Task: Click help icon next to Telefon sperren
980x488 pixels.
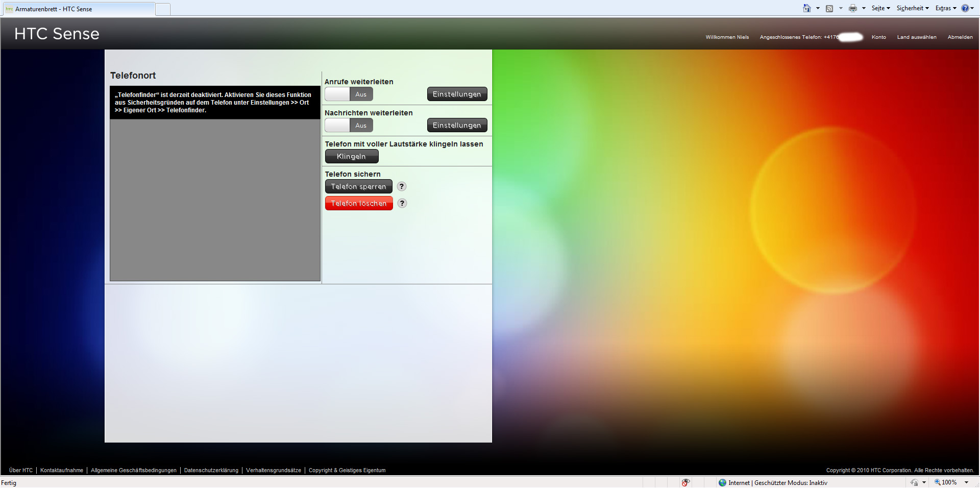Action: click(402, 186)
